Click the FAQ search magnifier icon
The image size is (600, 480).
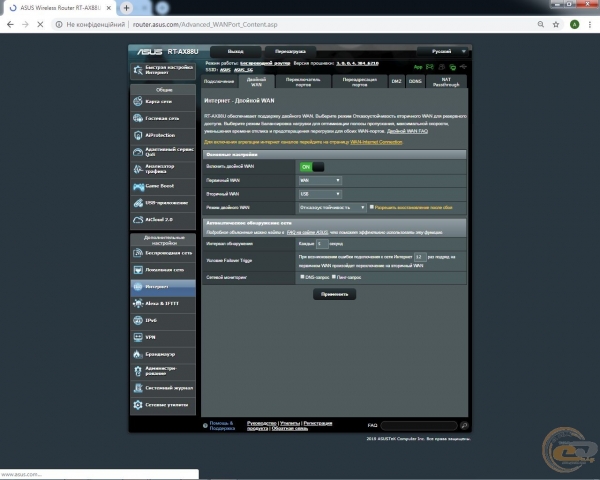tap(464, 425)
